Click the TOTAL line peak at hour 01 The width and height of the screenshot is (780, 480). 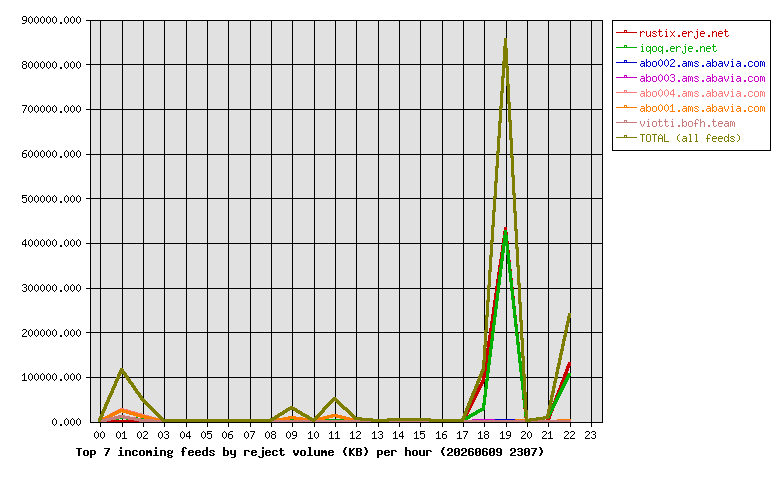pos(121,370)
